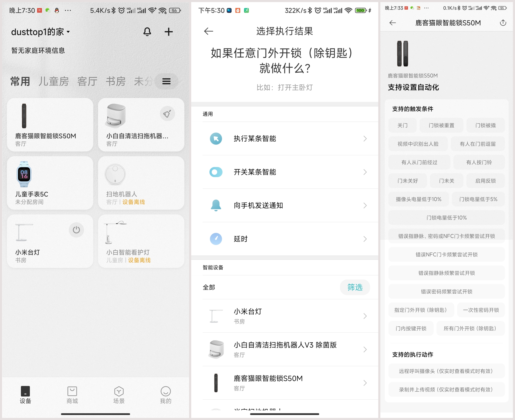Select 门锁被撬 trigger condition
This screenshot has height=420, width=515.
pos(485,125)
